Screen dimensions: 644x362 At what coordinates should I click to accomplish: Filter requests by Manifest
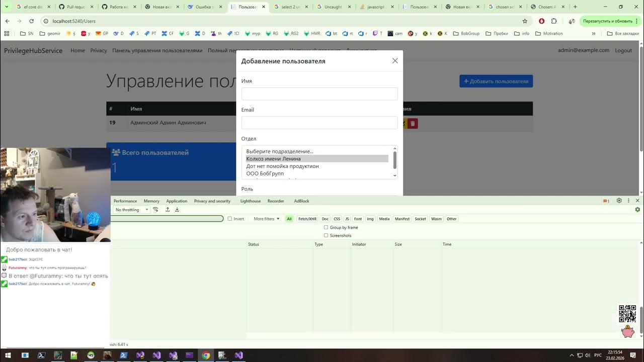(403, 219)
